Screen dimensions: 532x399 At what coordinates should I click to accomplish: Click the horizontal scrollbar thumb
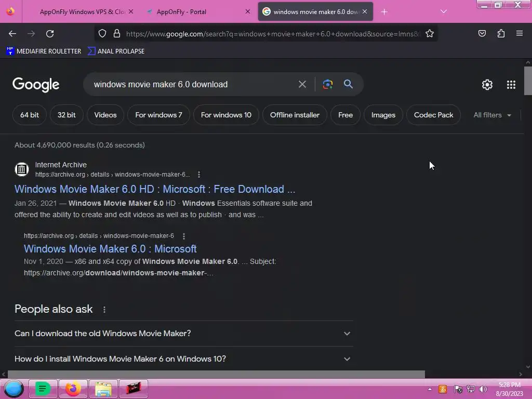point(216,374)
